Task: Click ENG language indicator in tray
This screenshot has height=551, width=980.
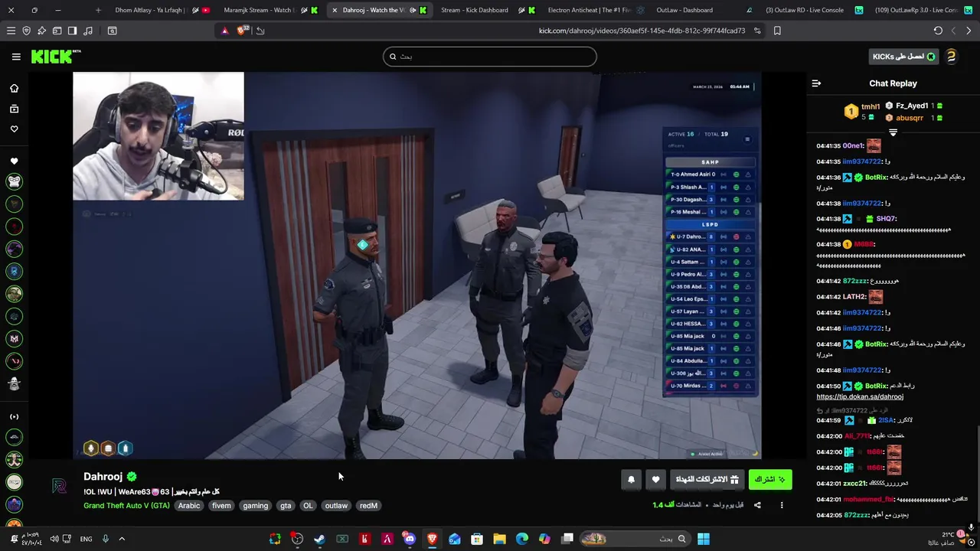Action: coord(86,539)
